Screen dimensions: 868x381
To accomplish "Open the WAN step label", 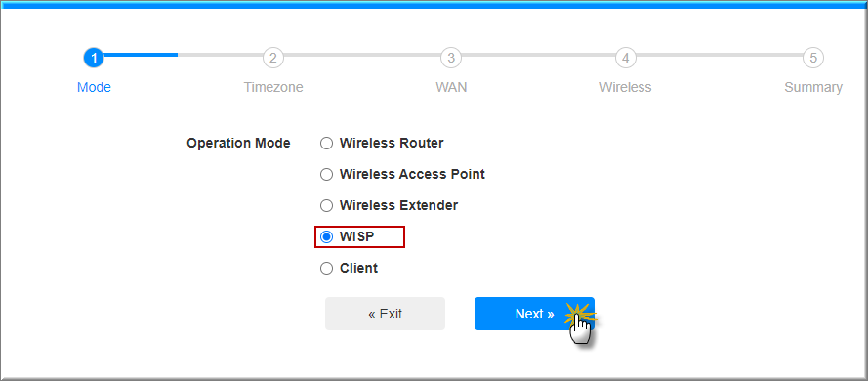I will pos(451,88).
